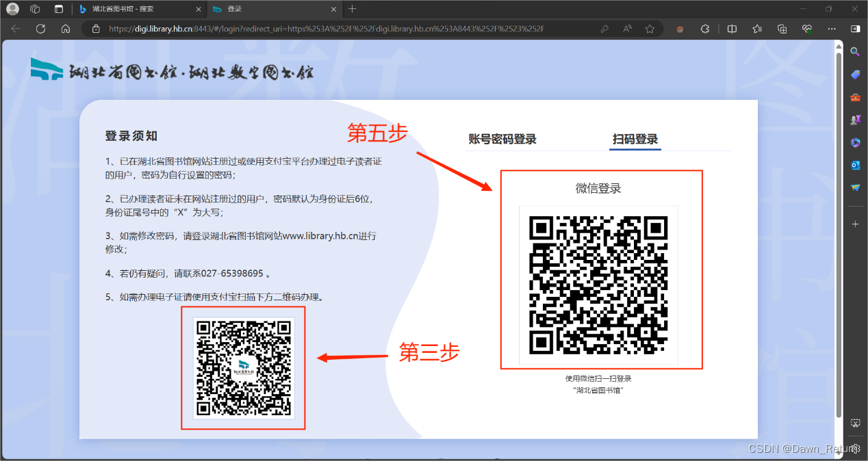Open screenshot tool at sidebar bottom
Image resolution: width=868 pixels, height=461 pixels.
point(855,423)
